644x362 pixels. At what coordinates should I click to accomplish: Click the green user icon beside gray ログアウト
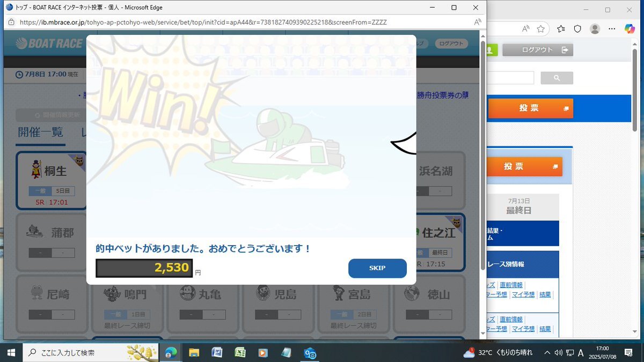click(492, 50)
